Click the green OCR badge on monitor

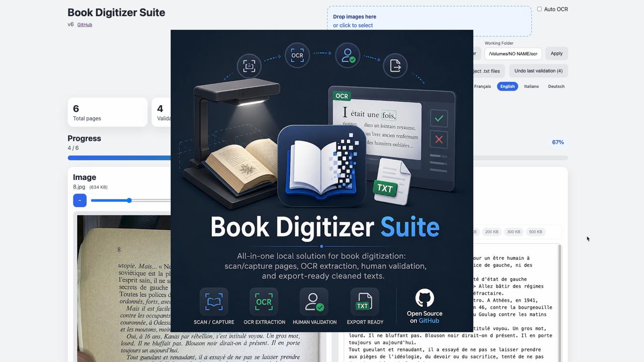[342, 96]
